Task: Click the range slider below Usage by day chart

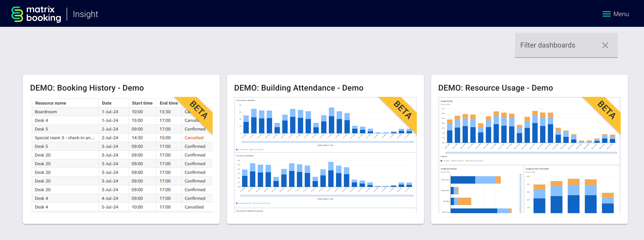Action: click(x=531, y=153)
